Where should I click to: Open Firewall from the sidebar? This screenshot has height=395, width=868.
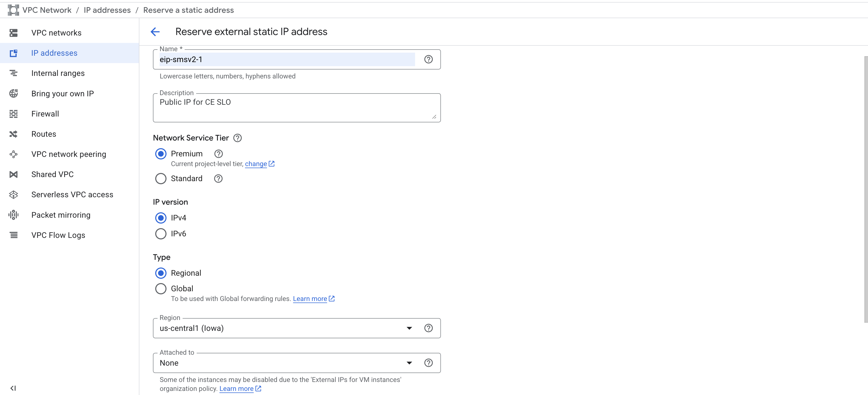(45, 113)
